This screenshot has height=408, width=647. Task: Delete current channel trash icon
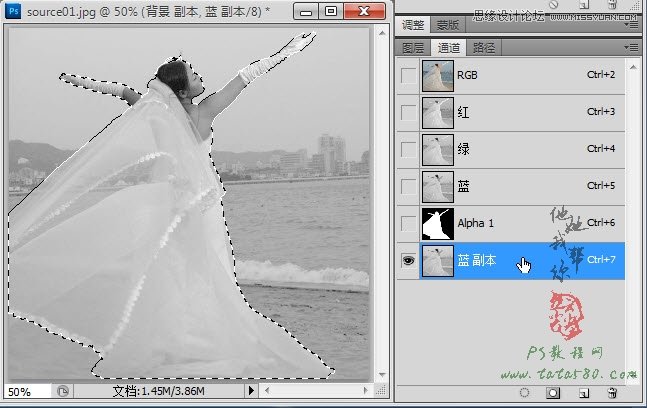point(612,393)
